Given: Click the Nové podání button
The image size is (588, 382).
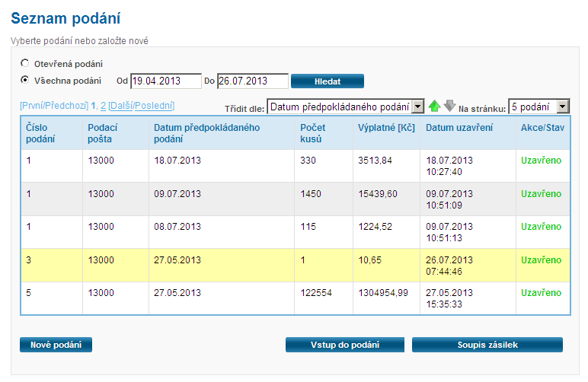Looking at the screenshot, I should (x=56, y=345).
